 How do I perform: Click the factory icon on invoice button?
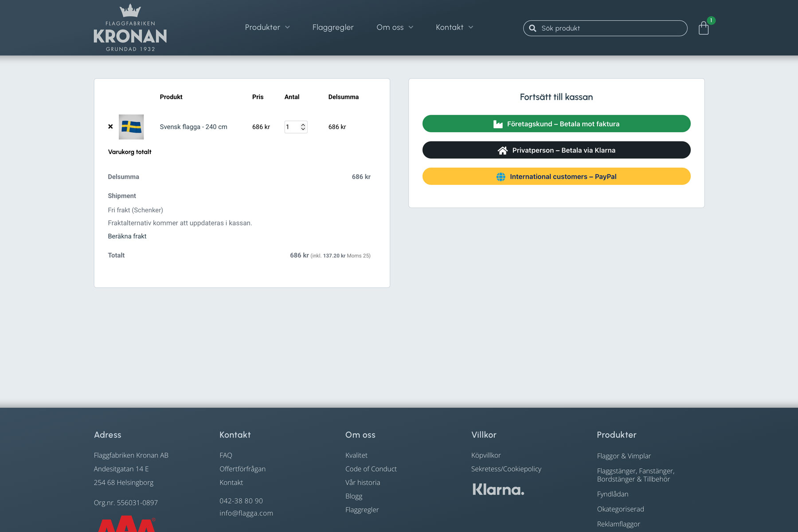pyautogui.click(x=498, y=124)
